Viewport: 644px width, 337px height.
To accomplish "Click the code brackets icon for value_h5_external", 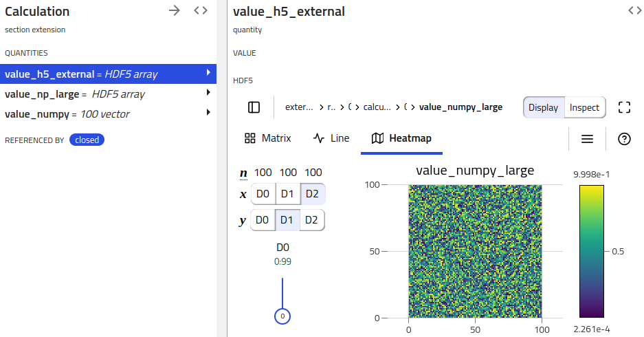I will (634, 10).
